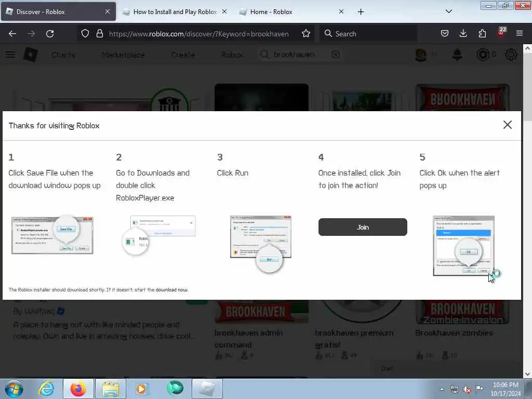Open Roblox settings gear

511,55
